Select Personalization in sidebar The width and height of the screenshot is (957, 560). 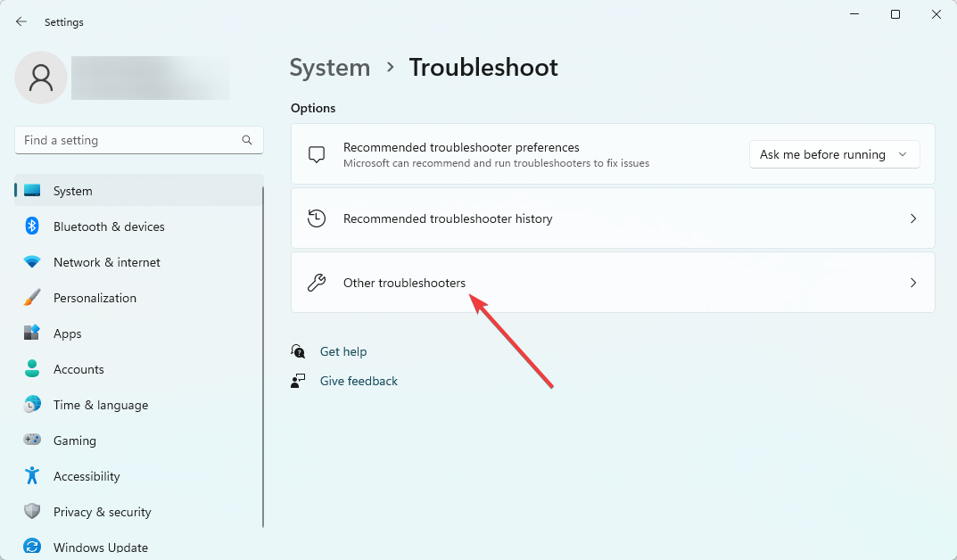click(x=138, y=298)
